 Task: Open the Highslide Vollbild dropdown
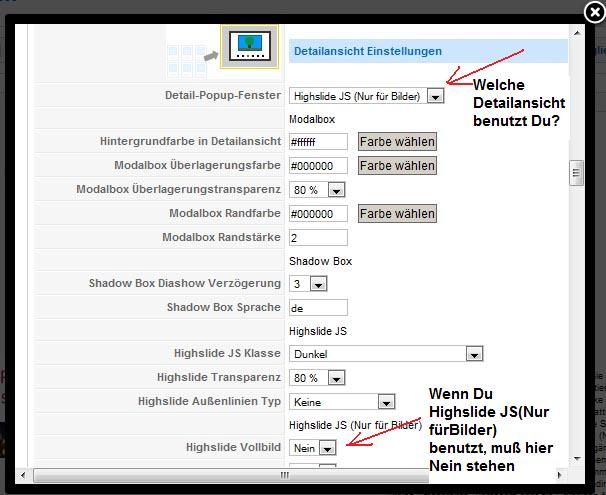pos(312,448)
